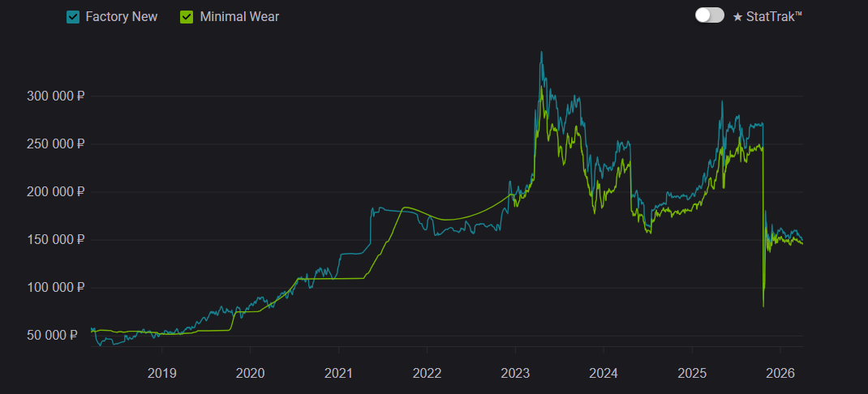Click the 300 000 ₽ y-axis label
This screenshot has height=394, width=868.
(55, 96)
